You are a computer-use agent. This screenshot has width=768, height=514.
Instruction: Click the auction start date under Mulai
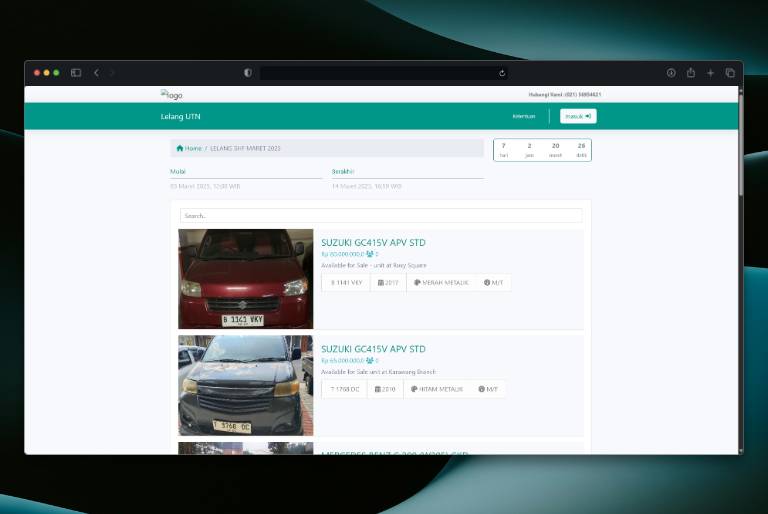click(x=205, y=187)
